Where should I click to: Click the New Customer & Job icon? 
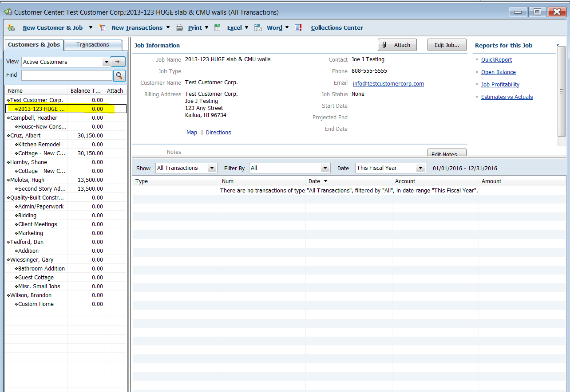click(x=12, y=27)
